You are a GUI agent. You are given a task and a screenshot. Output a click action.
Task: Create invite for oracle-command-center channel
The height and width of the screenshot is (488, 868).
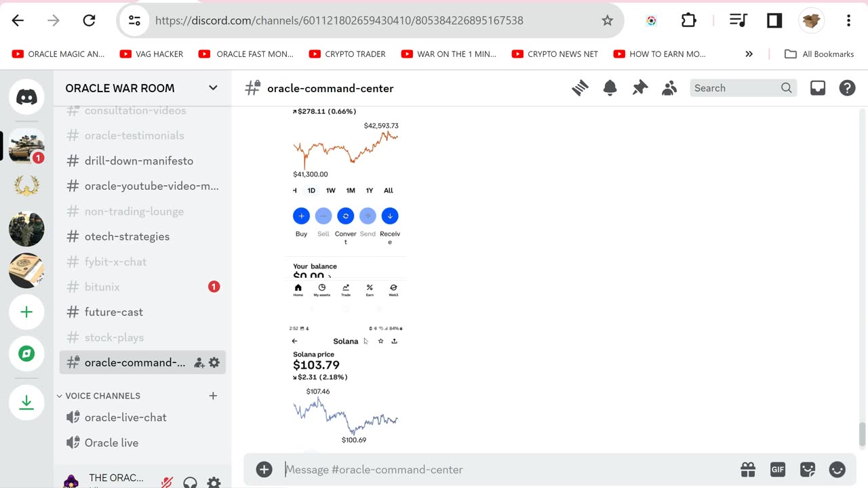199,363
